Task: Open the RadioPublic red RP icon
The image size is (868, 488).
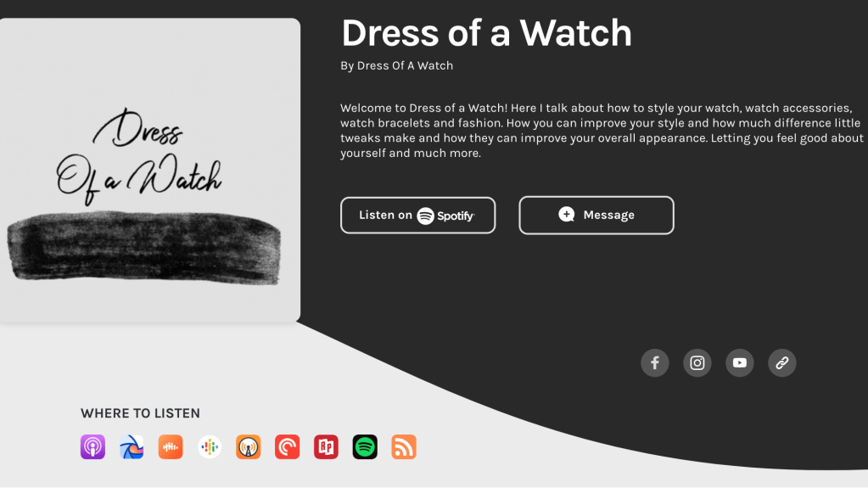Action: (326, 447)
